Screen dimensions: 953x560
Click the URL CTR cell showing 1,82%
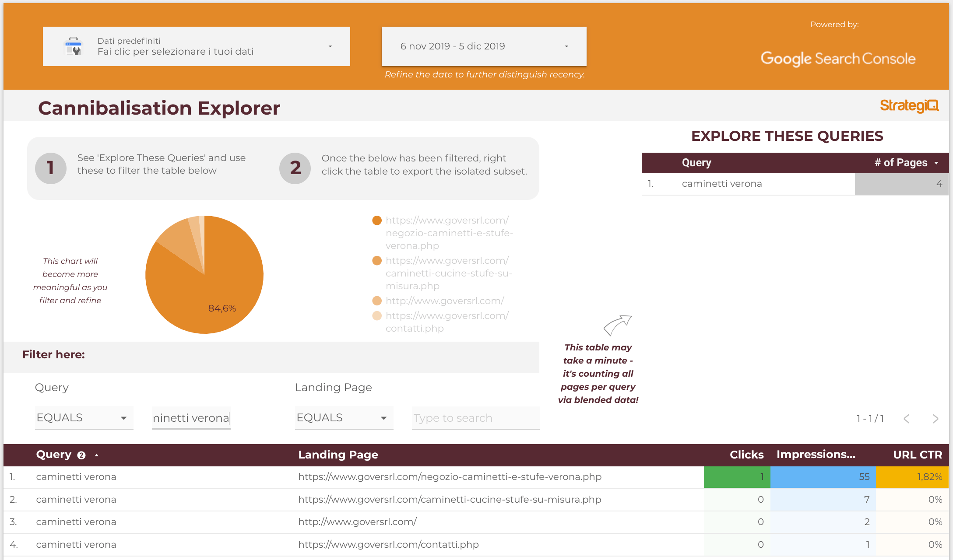pos(912,477)
